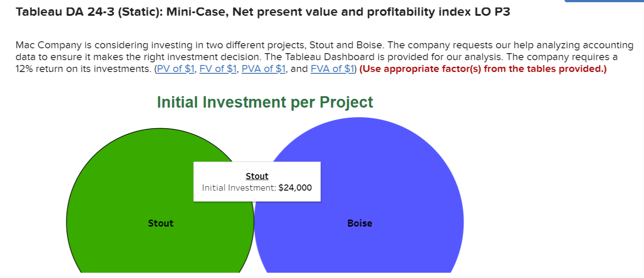The image size is (644, 278).
Task: Click the Initial Investment per Project chart title
Action: [x=264, y=102]
